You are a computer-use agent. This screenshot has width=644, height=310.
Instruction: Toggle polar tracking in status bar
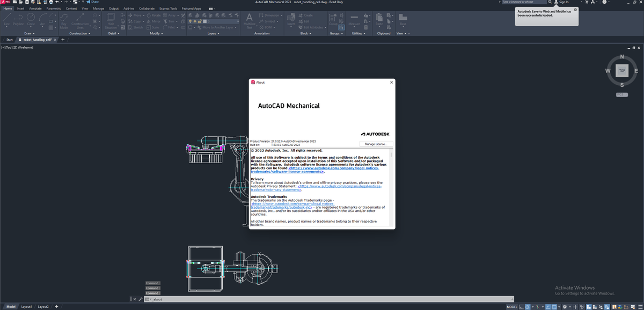528,307
